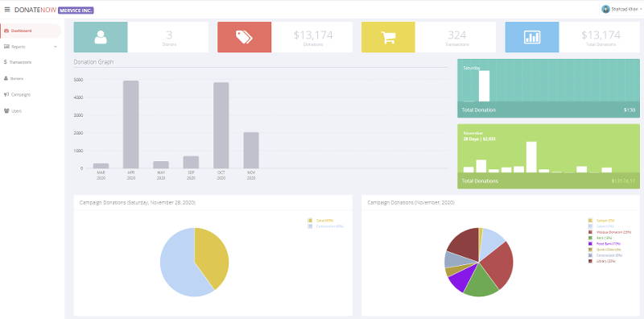The height and width of the screenshot is (319, 644).
Task: Go to Dashboard in sidebar
Action: 31,31
